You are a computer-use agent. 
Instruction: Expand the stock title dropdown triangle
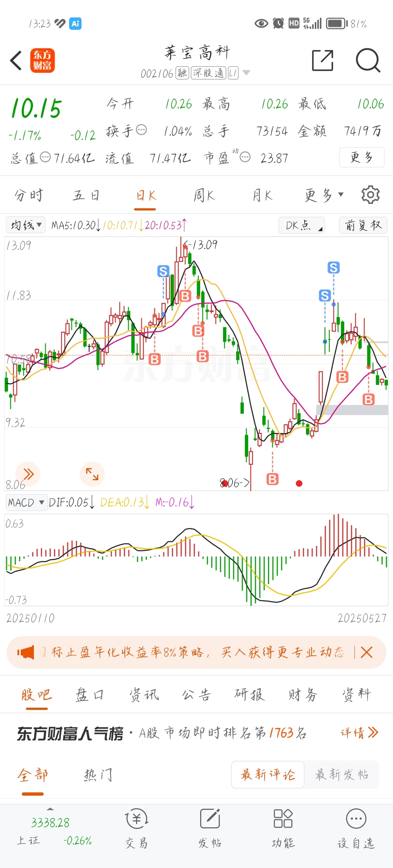246,73
